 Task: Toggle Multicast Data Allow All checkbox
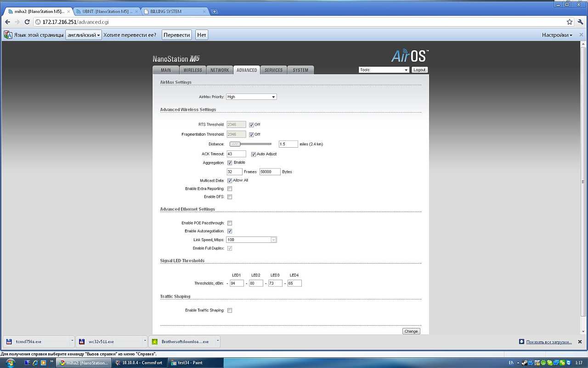230,181
